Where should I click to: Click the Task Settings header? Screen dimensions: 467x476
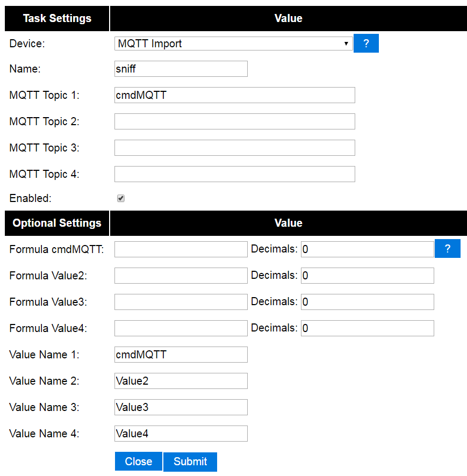[x=57, y=18]
